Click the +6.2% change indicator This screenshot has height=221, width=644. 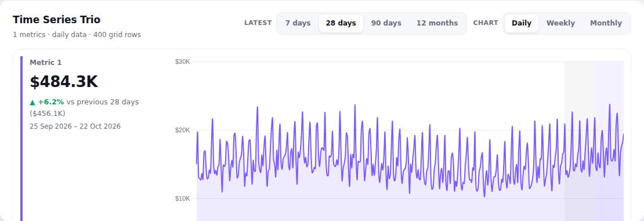click(47, 102)
